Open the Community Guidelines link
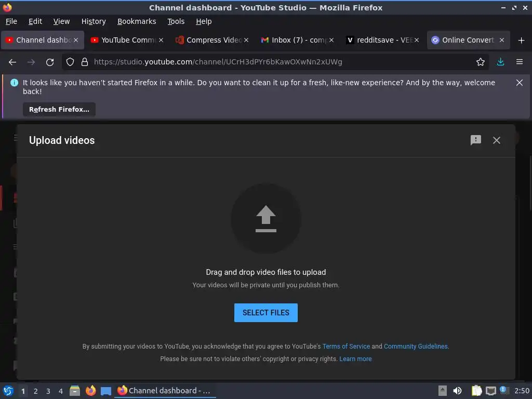This screenshot has height=399, width=532. pos(416,346)
